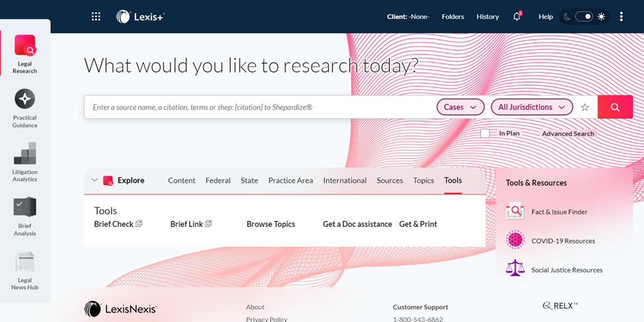Click the red search magnifier button
644x322 pixels.
point(615,107)
